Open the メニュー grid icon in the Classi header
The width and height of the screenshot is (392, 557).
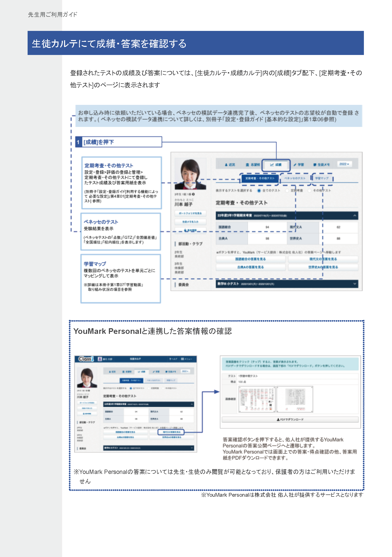183,359
